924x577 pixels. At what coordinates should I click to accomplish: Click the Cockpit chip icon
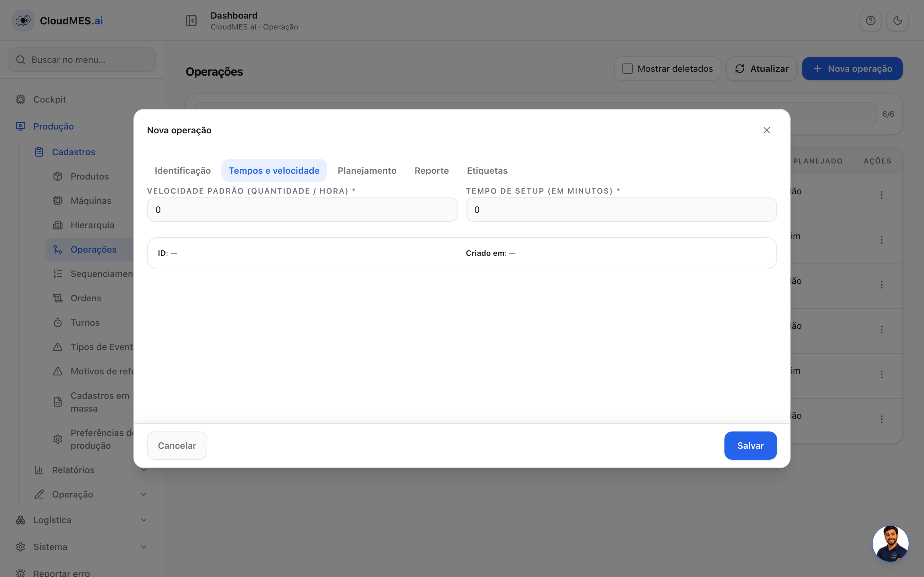(21, 99)
